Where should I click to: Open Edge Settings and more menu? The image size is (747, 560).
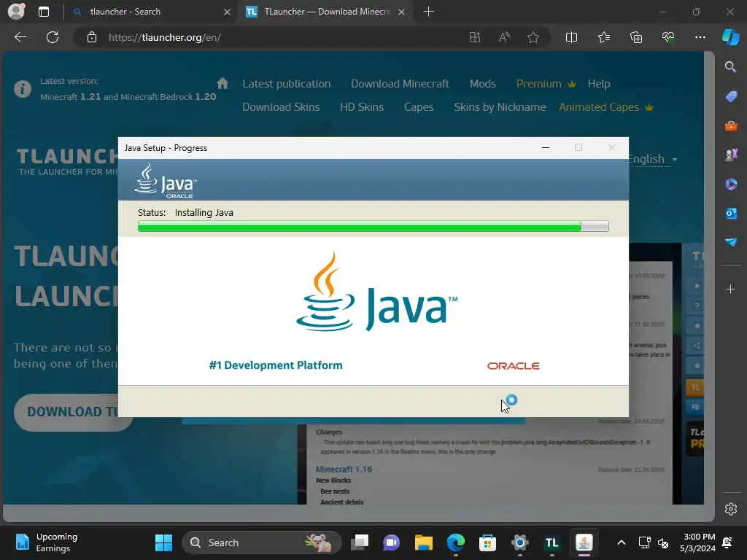(x=700, y=37)
